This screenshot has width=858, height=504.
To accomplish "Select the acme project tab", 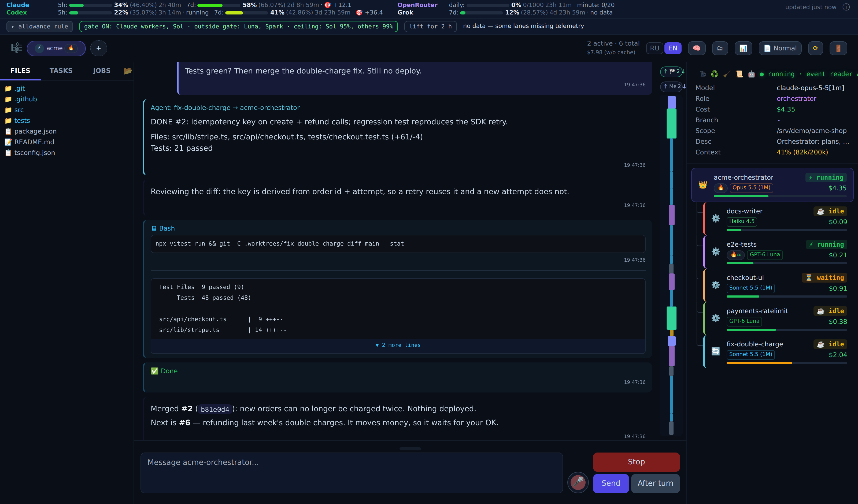I will (56, 48).
